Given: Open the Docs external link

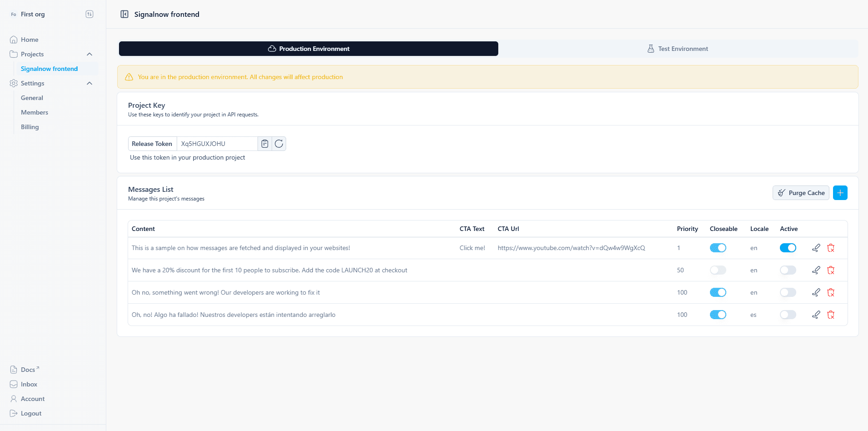Looking at the screenshot, I should (x=28, y=369).
